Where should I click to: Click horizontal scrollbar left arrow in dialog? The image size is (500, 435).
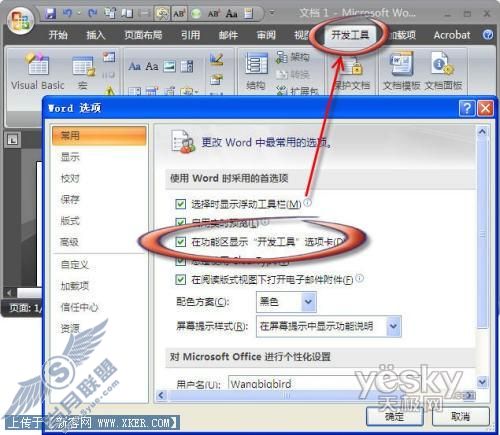coord(162,395)
